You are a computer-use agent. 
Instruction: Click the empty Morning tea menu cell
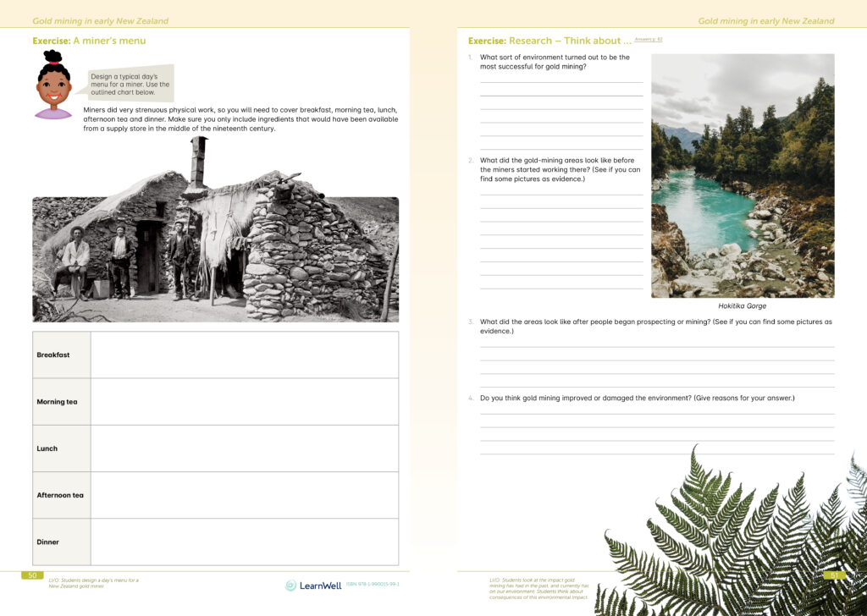tap(245, 402)
